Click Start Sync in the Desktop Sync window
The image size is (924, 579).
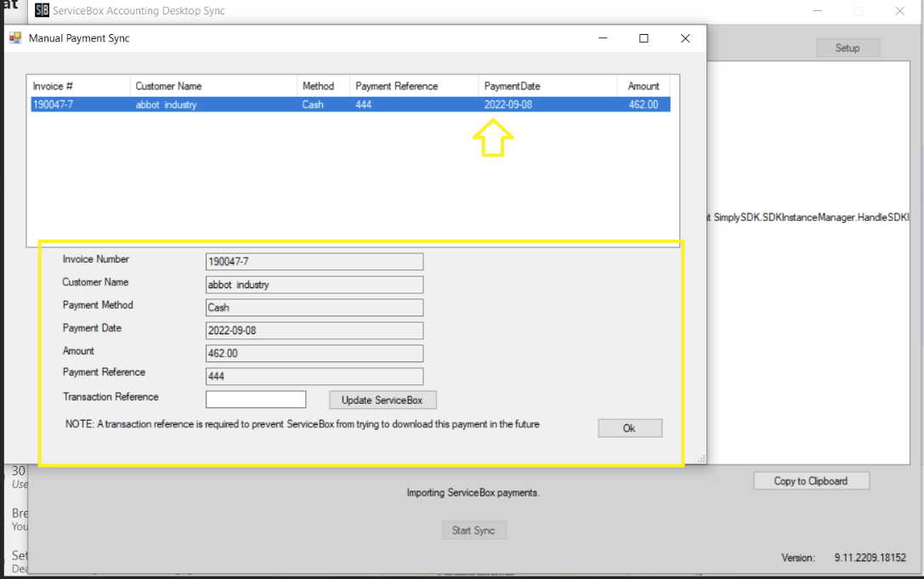click(473, 530)
